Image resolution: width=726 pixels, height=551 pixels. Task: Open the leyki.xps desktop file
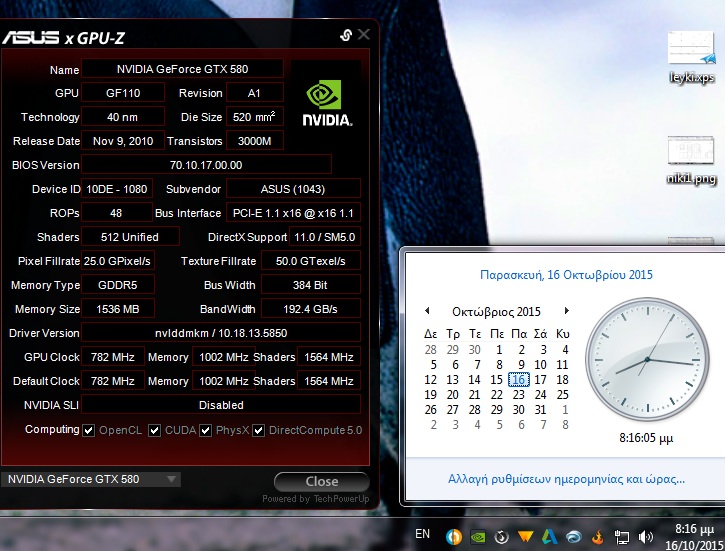pyautogui.click(x=691, y=56)
